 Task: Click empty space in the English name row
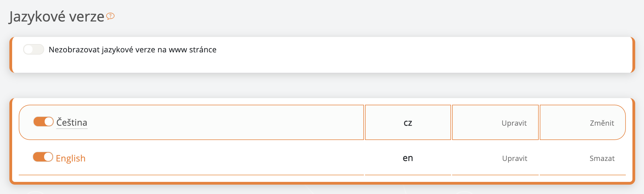[x=221, y=158]
